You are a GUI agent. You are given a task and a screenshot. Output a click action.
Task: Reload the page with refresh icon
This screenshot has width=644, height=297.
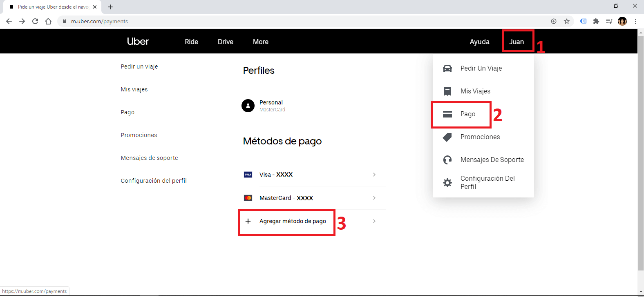[35, 21]
